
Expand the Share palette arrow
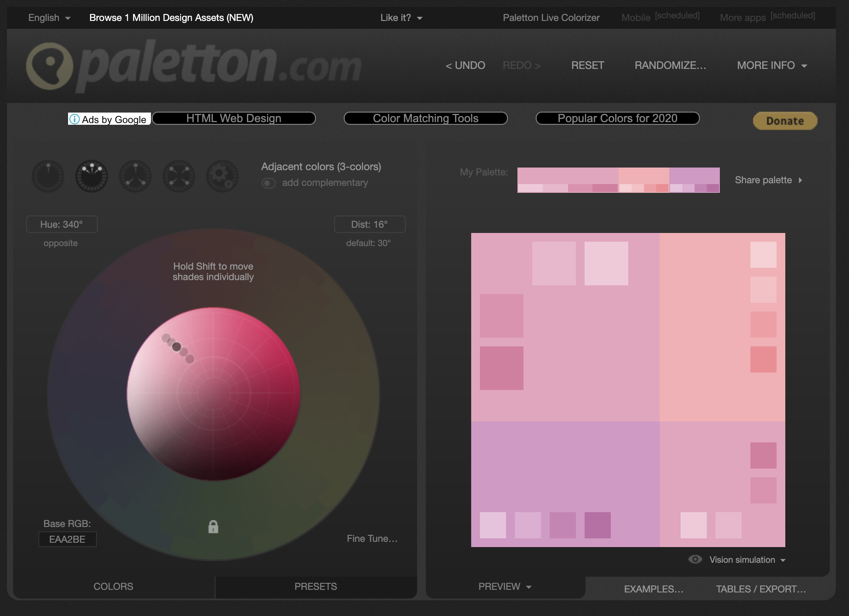(800, 180)
